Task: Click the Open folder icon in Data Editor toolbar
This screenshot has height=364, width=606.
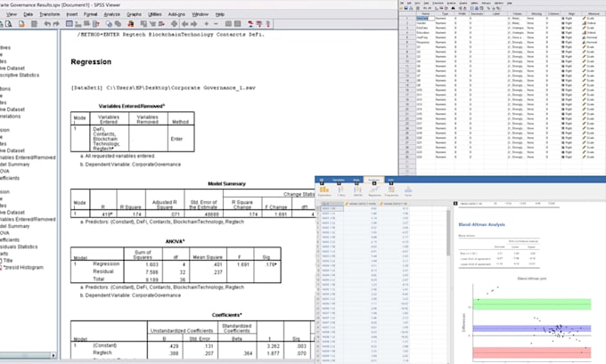Action: 401,8
